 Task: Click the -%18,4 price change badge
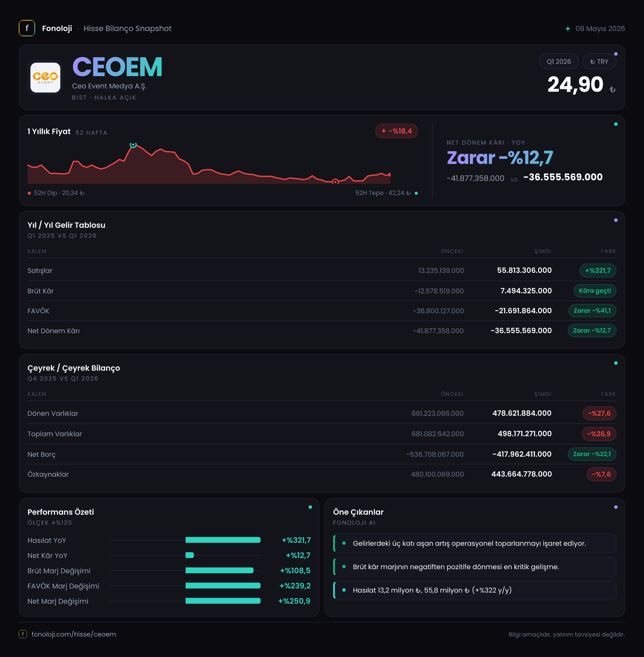(x=396, y=131)
